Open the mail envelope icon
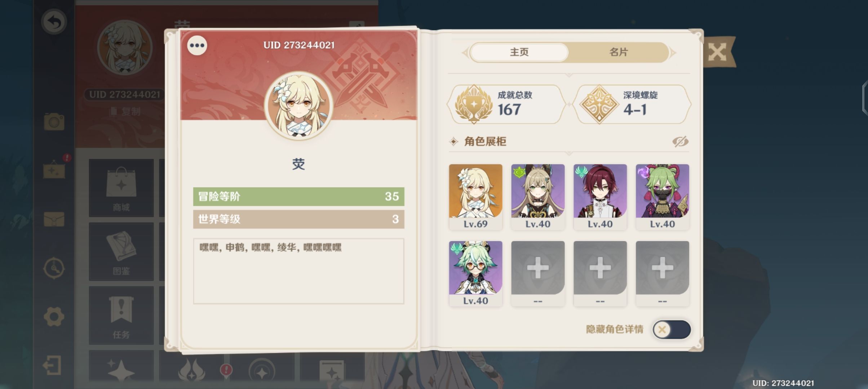The image size is (868, 389). pos(54,219)
